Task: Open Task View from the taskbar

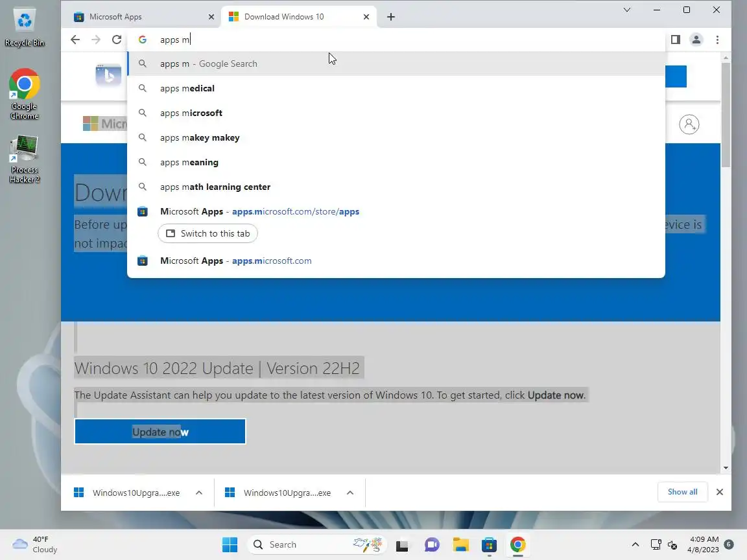Action: pos(402,544)
